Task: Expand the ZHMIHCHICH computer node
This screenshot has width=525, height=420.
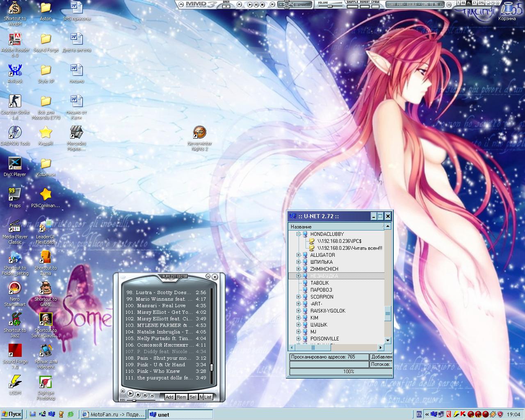Action: (299, 269)
